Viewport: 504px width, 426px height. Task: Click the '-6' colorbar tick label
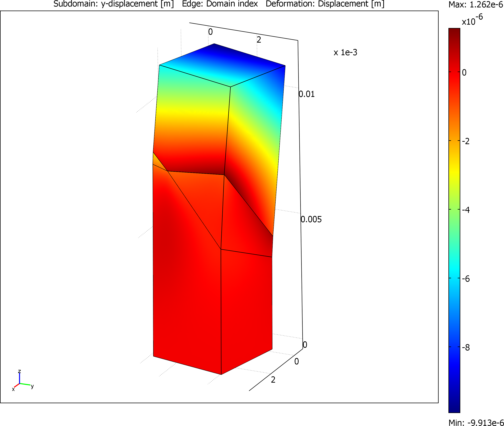pyautogui.click(x=466, y=279)
